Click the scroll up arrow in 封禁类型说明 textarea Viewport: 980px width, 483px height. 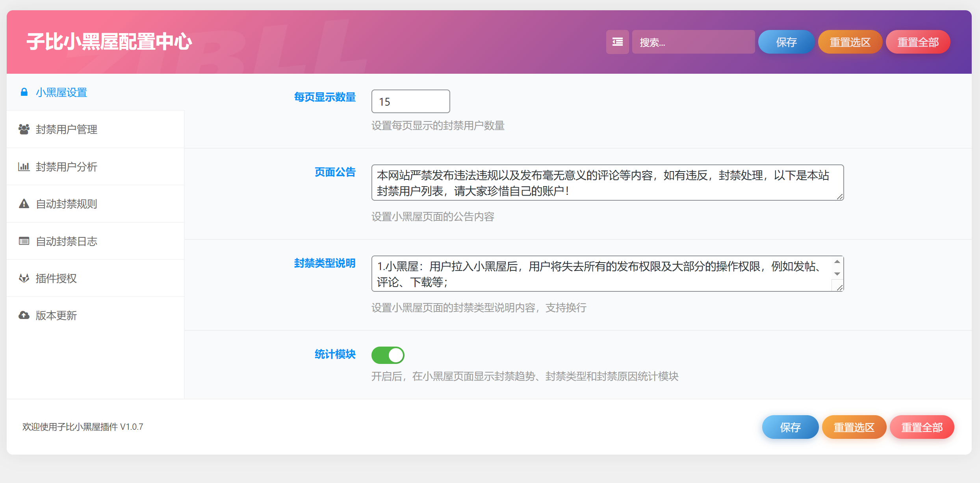point(837,262)
